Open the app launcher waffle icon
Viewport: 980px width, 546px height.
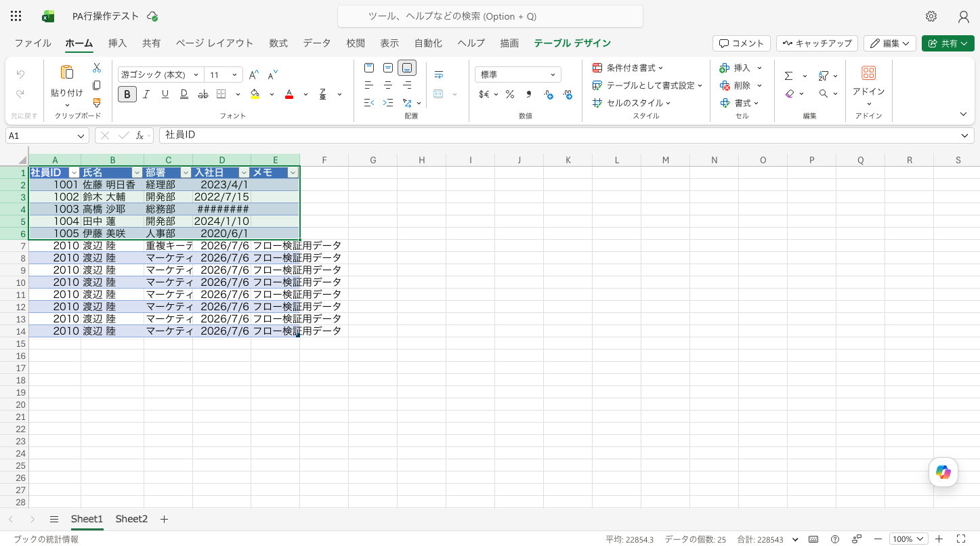click(x=16, y=16)
